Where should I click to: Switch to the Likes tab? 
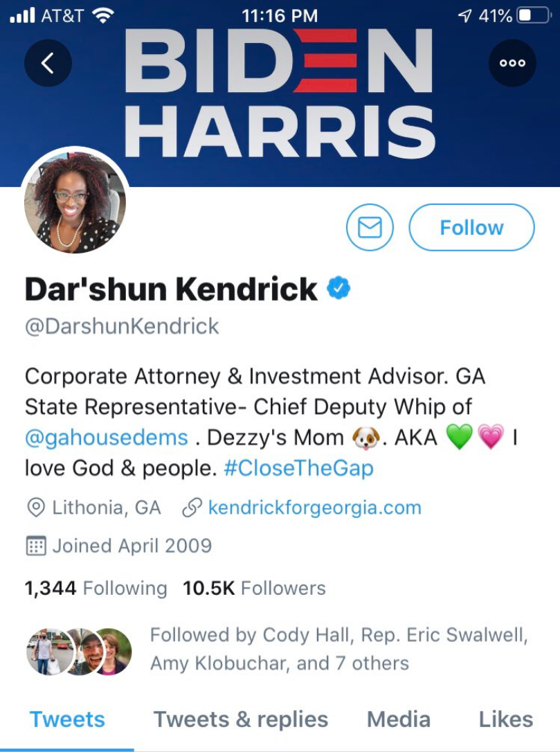coord(506,720)
